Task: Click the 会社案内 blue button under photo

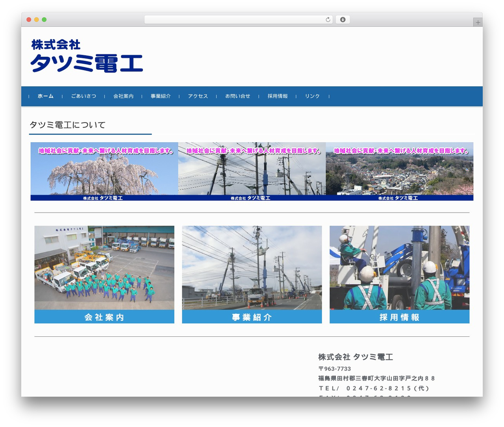Action: coord(104,317)
